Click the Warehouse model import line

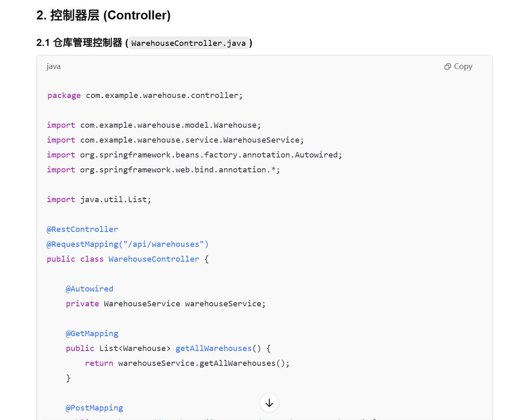click(x=153, y=125)
